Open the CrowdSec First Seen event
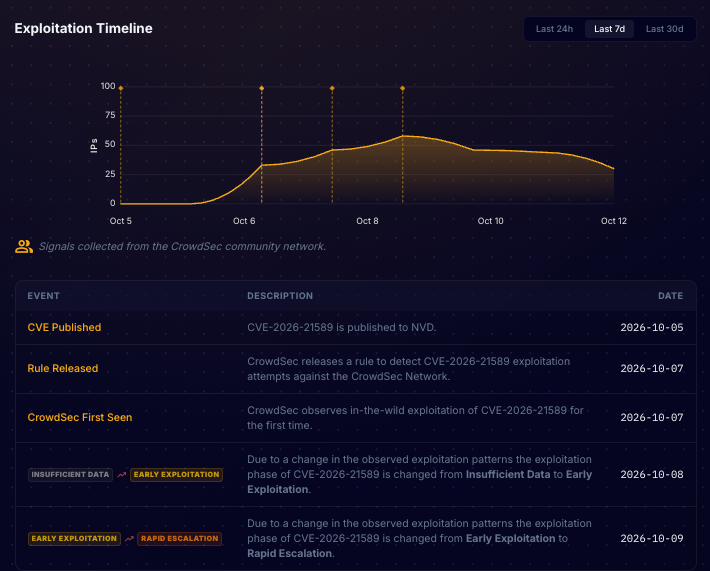 click(x=80, y=417)
